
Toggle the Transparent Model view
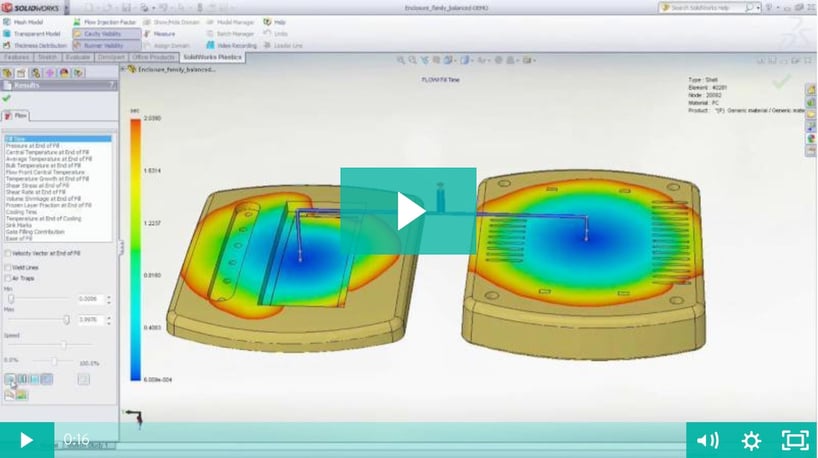[31, 34]
